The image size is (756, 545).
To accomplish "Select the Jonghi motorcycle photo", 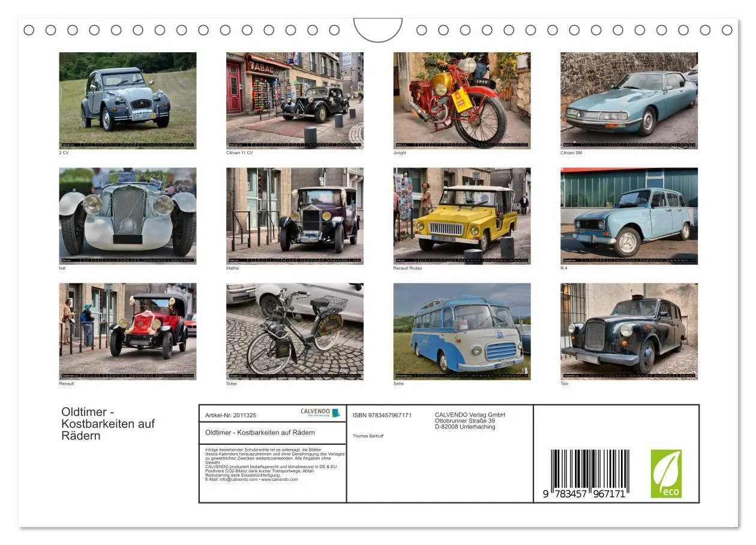I will pos(462,100).
